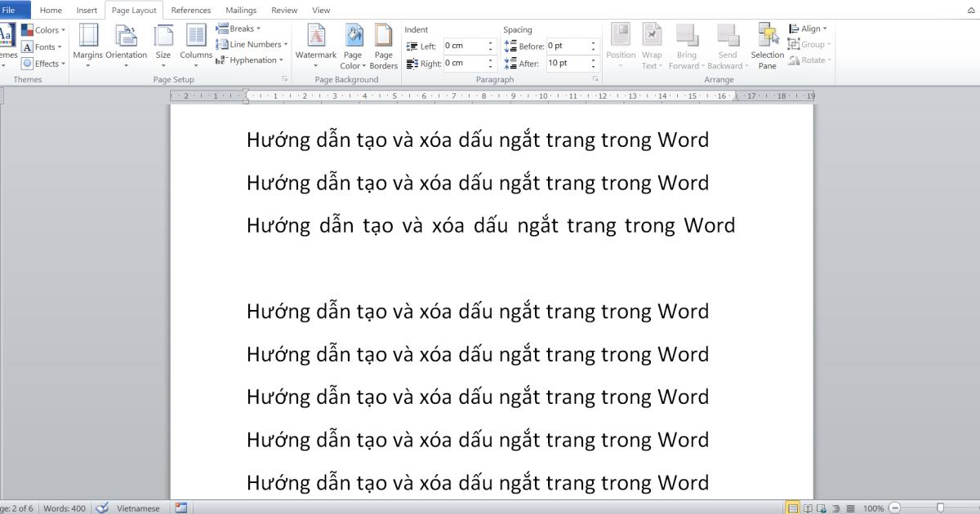The height and width of the screenshot is (514, 980).
Task: Click the Spacing Before value field
Action: [568, 46]
